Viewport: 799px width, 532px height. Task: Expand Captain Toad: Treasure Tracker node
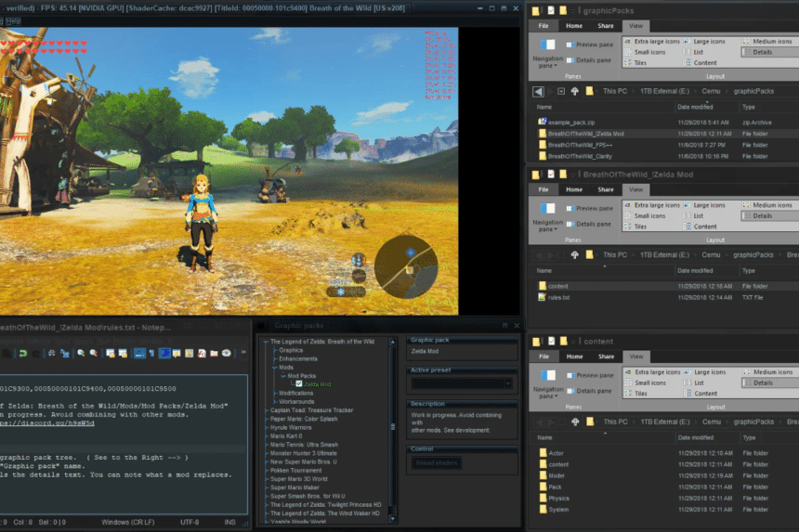click(266, 410)
